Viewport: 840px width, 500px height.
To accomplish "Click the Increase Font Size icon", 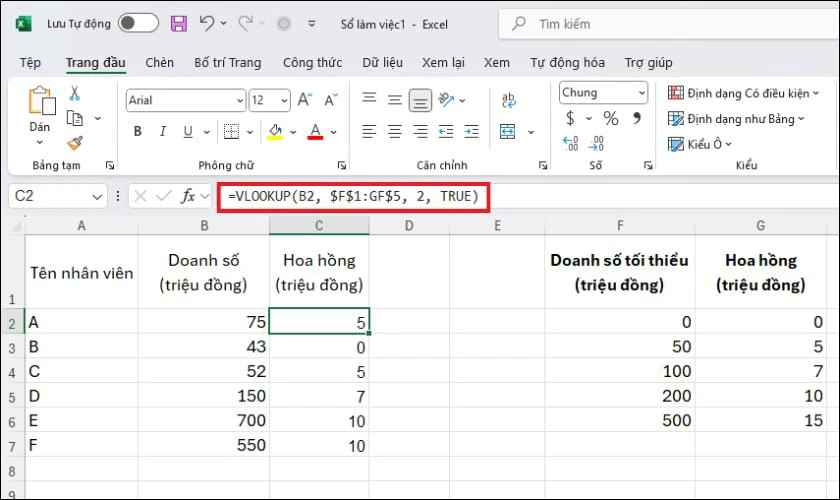I will (305, 100).
